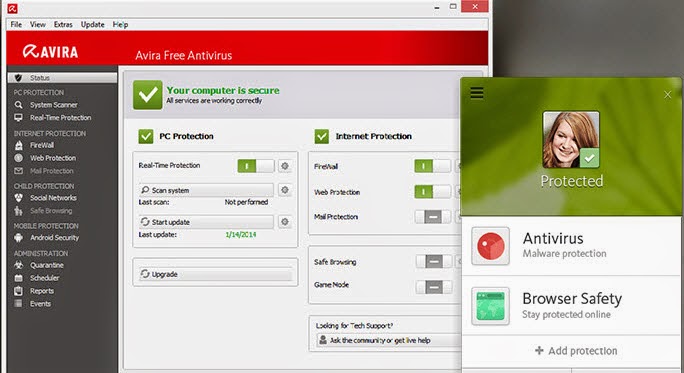Click the Mail Protection envelope icon
Screen dimensions: 684x373
[x=18, y=171]
